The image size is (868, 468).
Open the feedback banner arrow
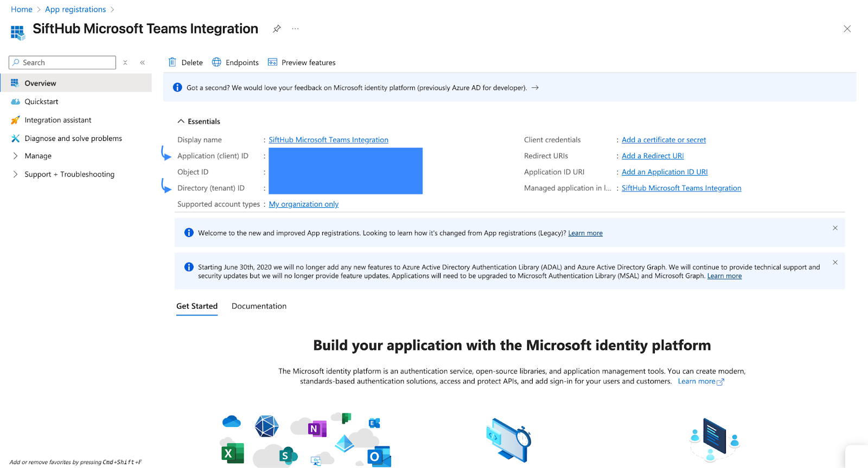[x=535, y=88]
